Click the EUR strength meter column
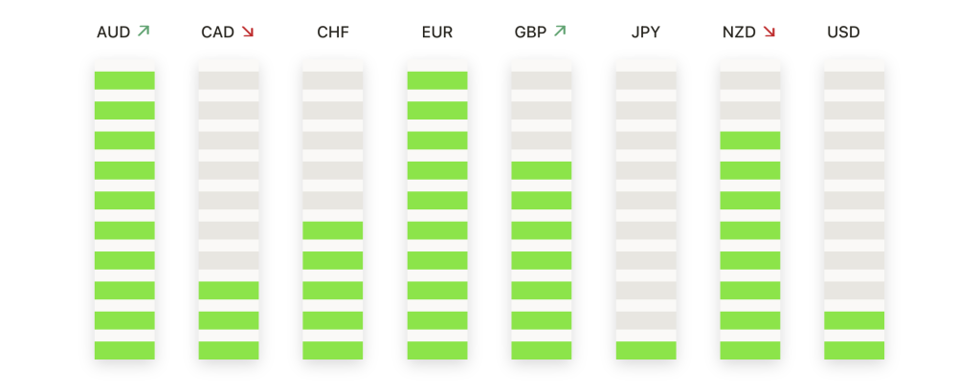980x392 pixels. coord(437,215)
